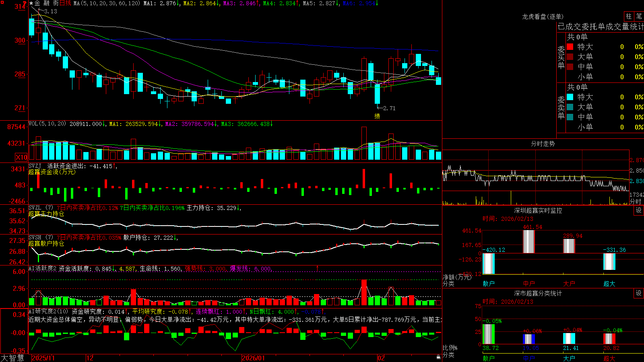Click the 散户 bar in real-time monitor
Screen dimensions: 644x362
pyautogui.click(x=489, y=263)
